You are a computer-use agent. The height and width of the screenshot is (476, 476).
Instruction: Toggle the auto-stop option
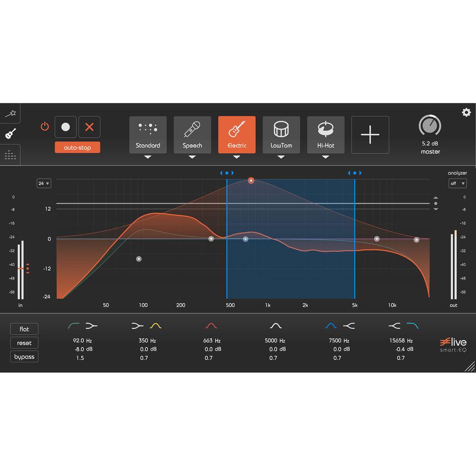77,148
